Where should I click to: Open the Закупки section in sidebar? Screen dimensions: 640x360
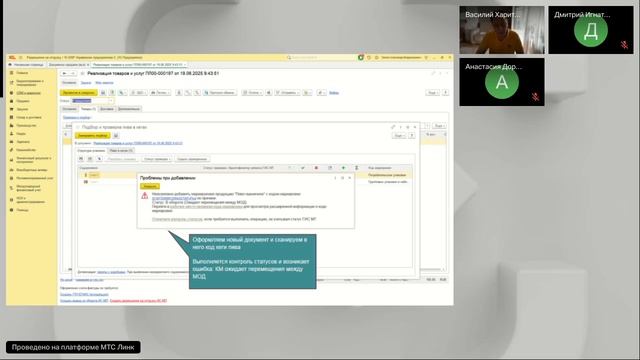tap(22, 109)
